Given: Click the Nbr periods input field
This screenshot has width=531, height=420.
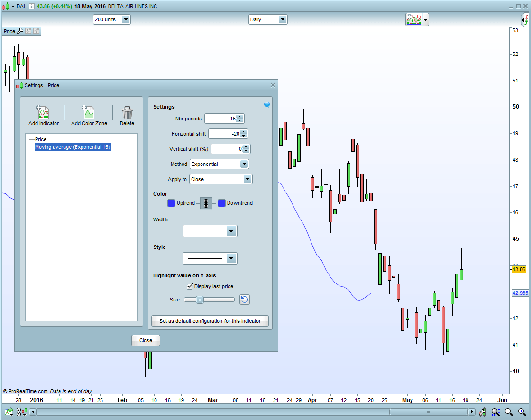Looking at the screenshot, I should (220, 119).
